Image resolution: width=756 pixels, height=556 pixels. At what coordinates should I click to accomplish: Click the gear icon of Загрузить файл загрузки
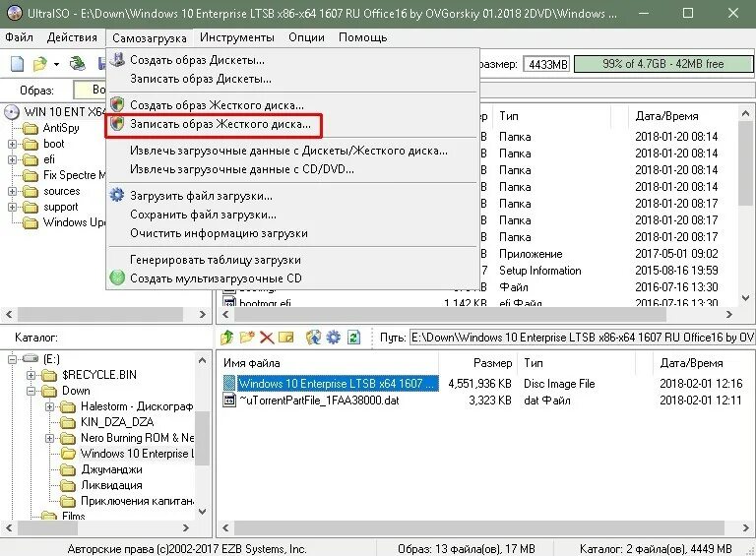(x=117, y=195)
